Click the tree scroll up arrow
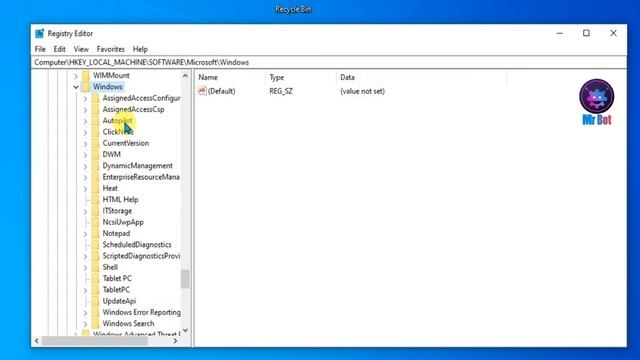This screenshot has height=360, width=640. (x=185, y=76)
